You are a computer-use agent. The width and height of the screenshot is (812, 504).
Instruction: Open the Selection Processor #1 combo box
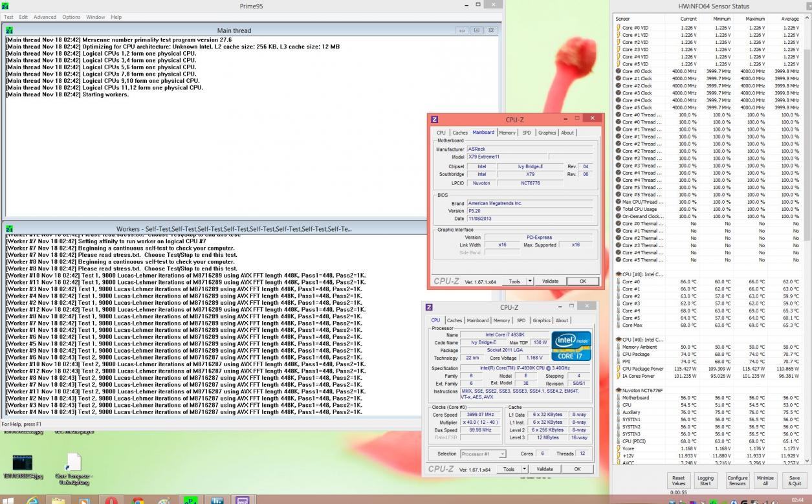[x=483, y=454]
